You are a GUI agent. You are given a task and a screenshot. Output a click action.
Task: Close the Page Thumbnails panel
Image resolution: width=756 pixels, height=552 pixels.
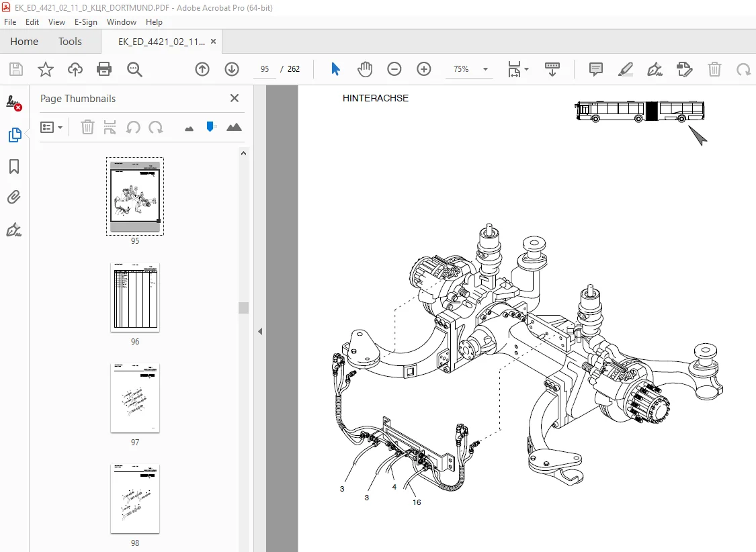coord(235,98)
